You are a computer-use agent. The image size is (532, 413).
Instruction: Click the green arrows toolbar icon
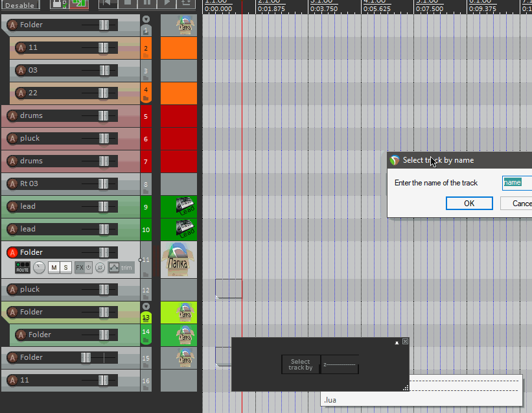79,4
